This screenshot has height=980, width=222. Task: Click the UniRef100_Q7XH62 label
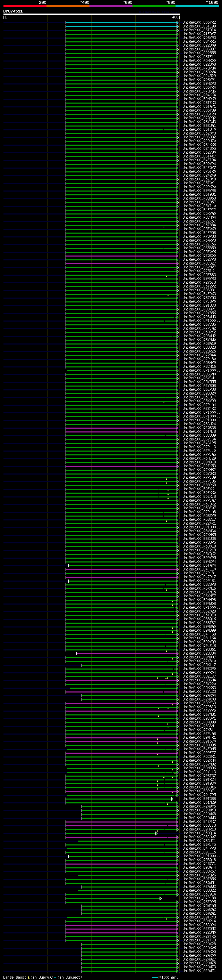click(x=199, y=470)
